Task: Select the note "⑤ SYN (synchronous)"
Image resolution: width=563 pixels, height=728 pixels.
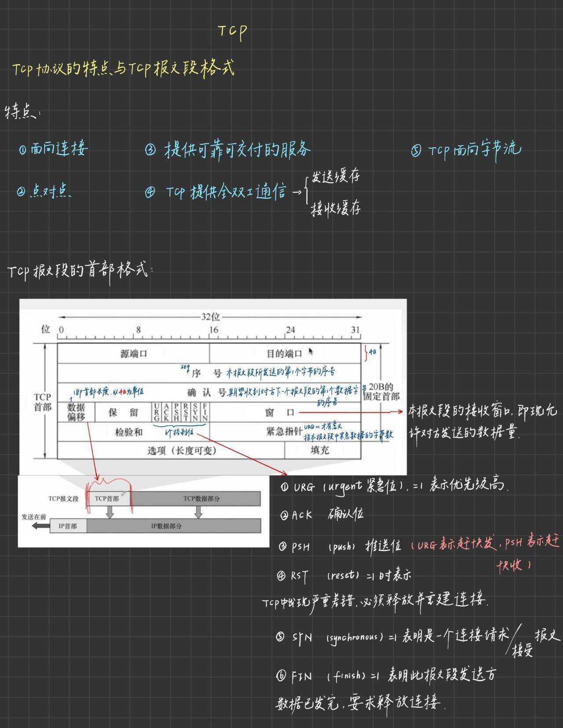Action: tap(330, 637)
